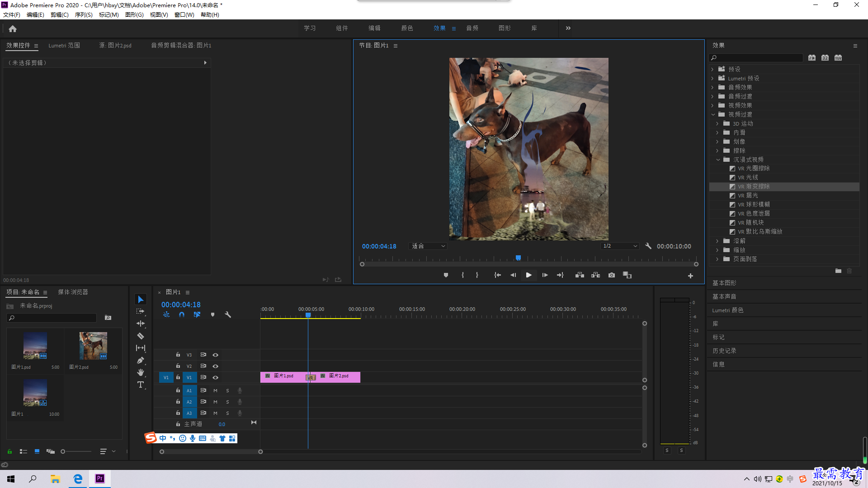The image size is (868, 488).
Task: Click Mark Out button
Action: 477,275
